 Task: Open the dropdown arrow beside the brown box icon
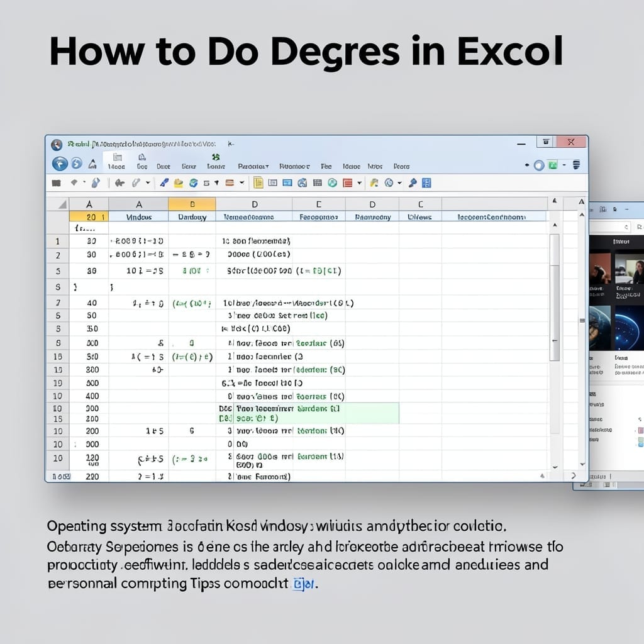click(x=242, y=183)
